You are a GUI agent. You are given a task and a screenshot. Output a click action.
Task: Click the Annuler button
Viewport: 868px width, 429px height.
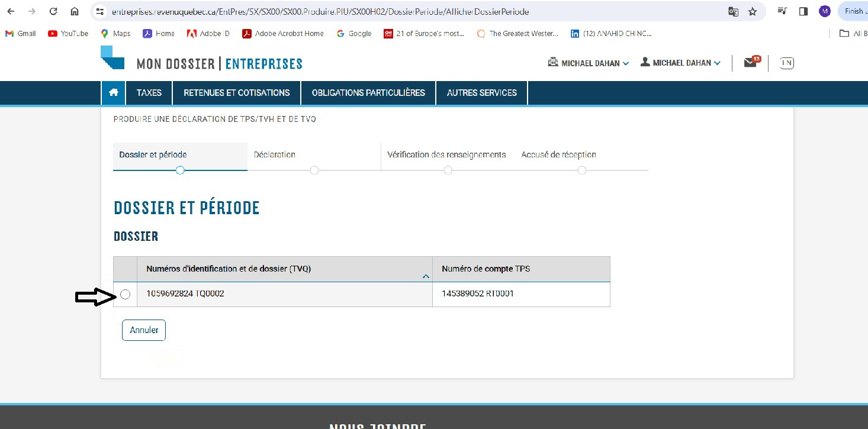tap(144, 330)
